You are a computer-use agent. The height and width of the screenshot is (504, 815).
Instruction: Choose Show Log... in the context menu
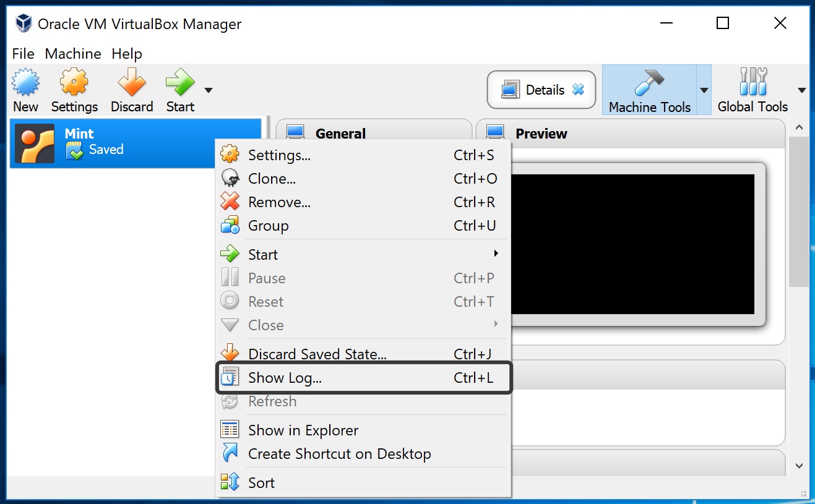point(363,378)
